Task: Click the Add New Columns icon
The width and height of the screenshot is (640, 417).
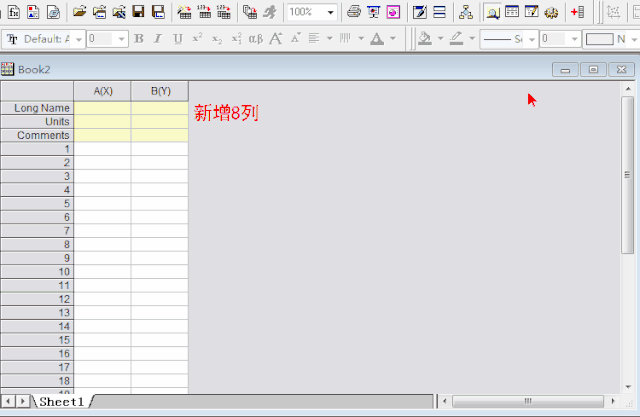Action: pos(577,13)
